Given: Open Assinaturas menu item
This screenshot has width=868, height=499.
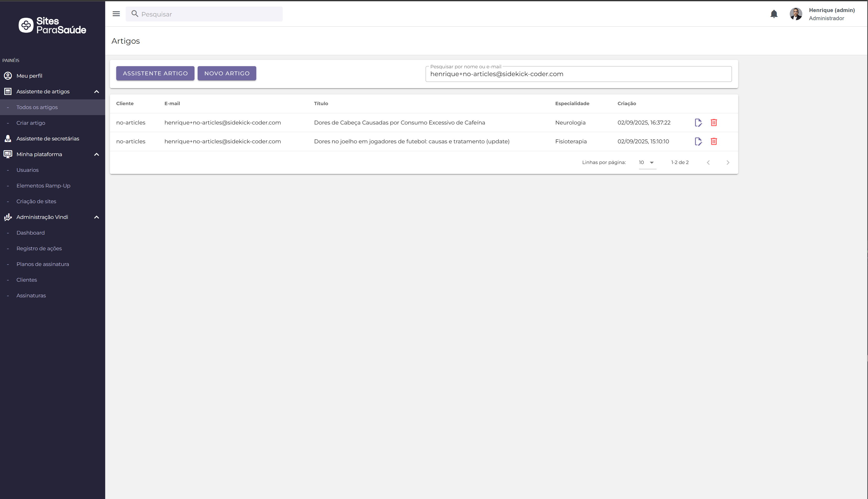Looking at the screenshot, I should click(52, 296).
